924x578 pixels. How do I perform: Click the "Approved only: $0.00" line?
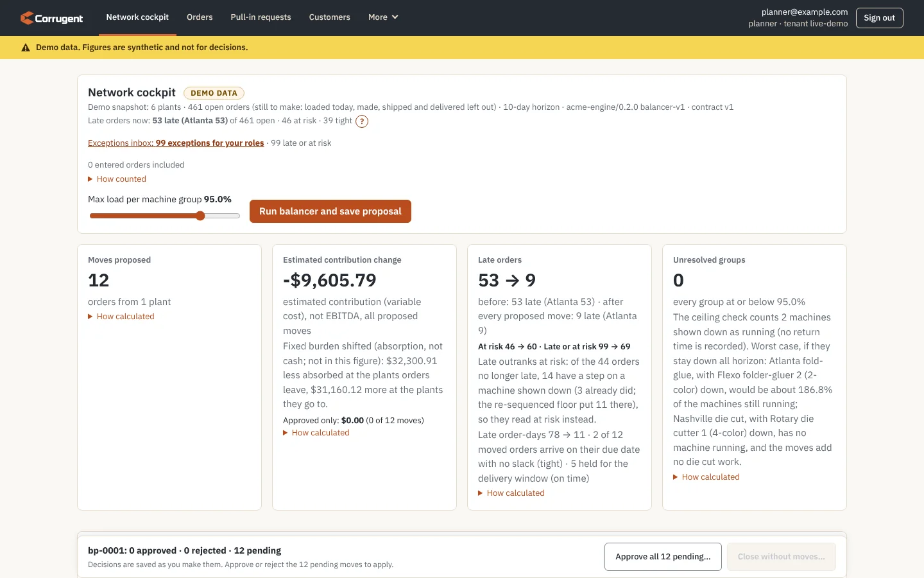(354, 421)
